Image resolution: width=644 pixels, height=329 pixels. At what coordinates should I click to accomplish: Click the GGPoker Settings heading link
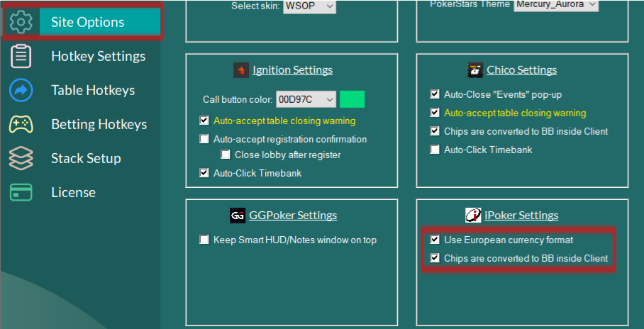(x=293, y=216)
